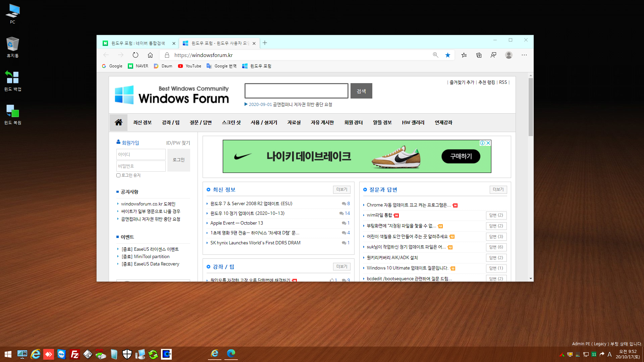Click the browser refresh icon

coord(136,55)
